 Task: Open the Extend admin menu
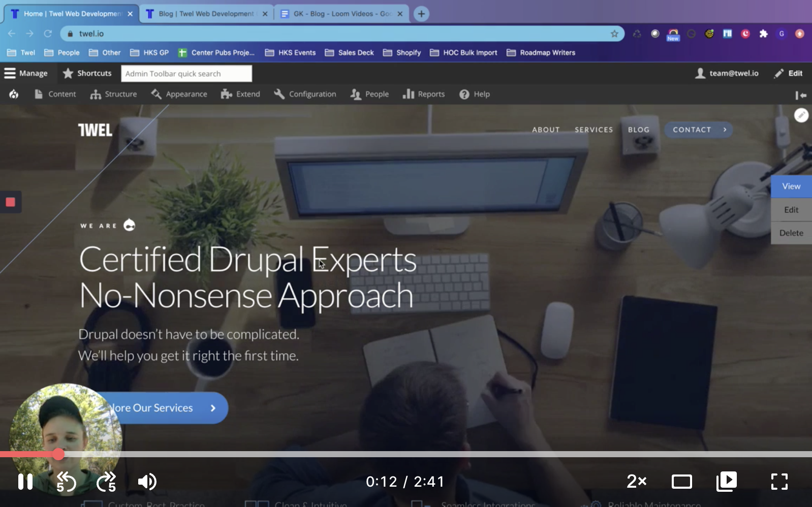(240, 94)
